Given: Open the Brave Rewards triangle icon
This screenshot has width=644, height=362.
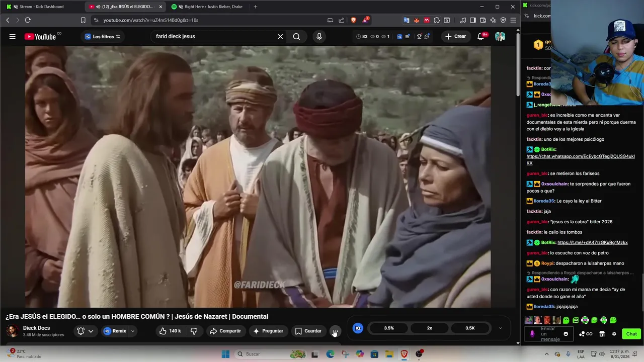Looking at the screenshot, I should pos(365,20).
